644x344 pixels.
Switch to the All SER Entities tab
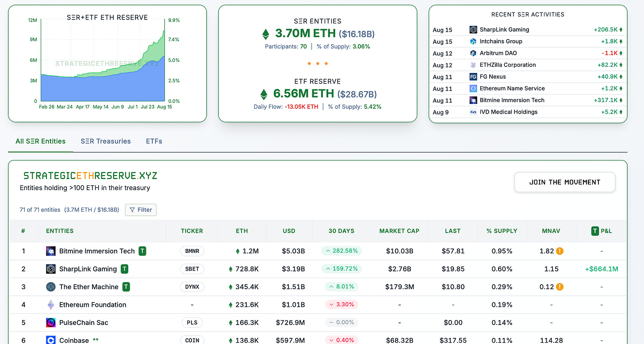40,141
